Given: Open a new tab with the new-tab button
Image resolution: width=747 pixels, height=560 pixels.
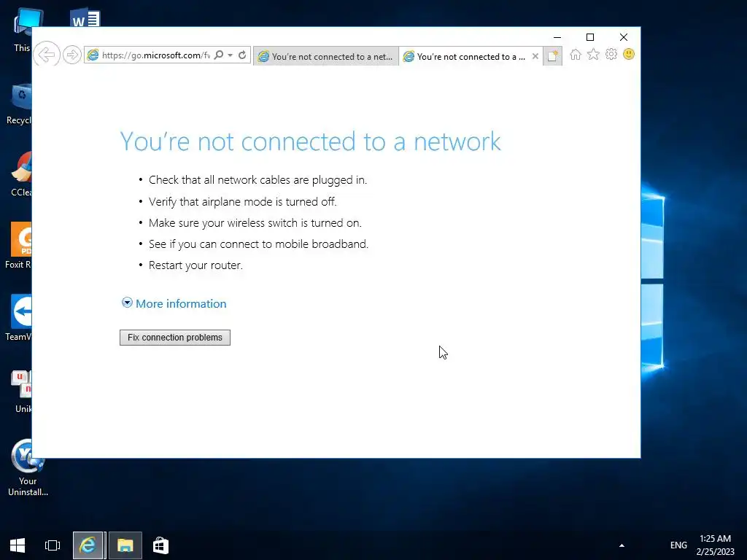Looking at the screenshot, I should point(553,56).
